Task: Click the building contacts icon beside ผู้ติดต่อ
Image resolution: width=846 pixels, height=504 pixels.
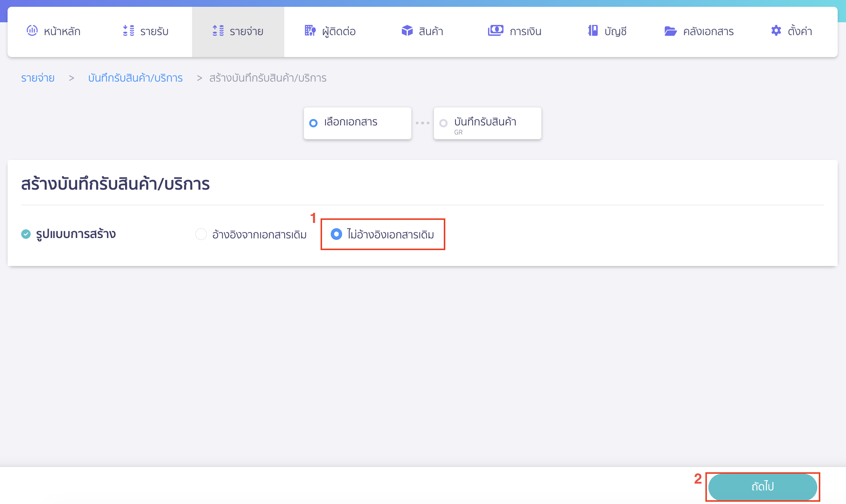Action: pos(310,31)
